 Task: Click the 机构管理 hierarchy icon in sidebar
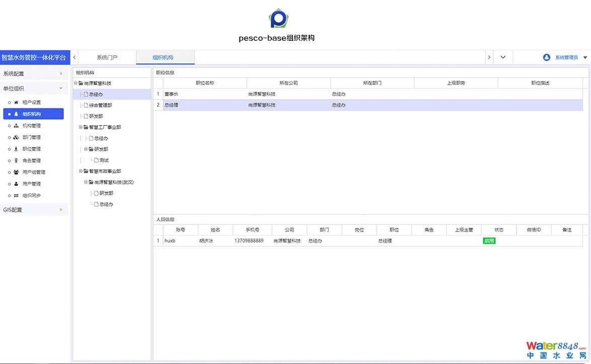click(16, 126)
